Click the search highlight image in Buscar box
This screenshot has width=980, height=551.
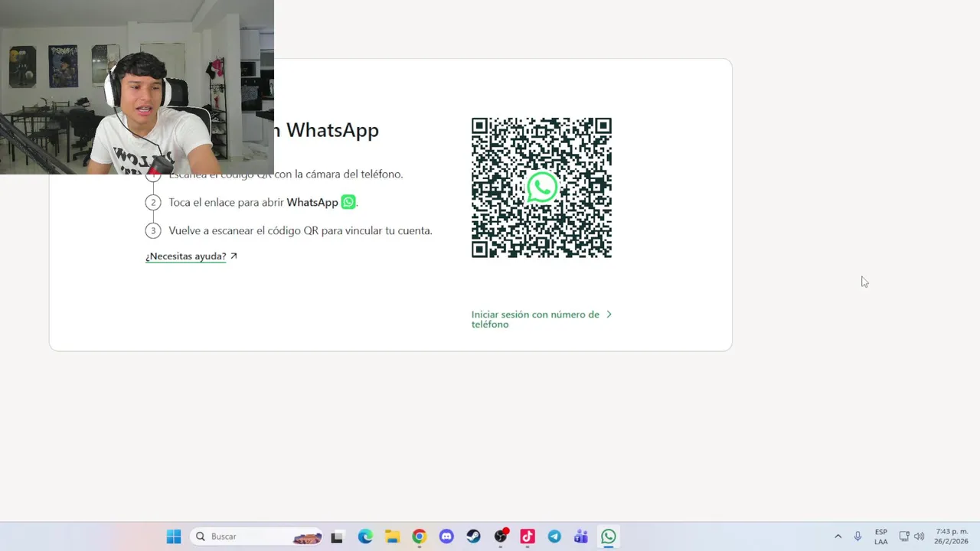click(x=307, y=537)
